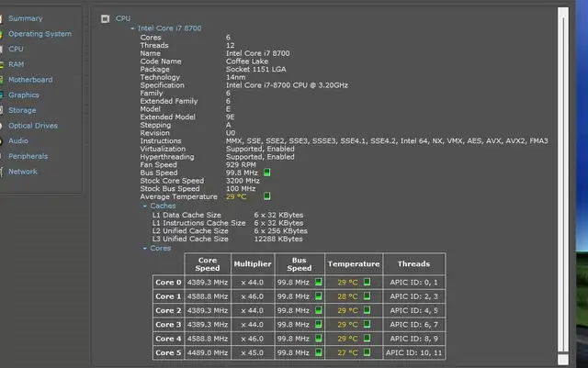This screenshot has width=588, height=368.
Task: Select the Hyperthreading Supported, Enabled value
Action: coord(260,157)
